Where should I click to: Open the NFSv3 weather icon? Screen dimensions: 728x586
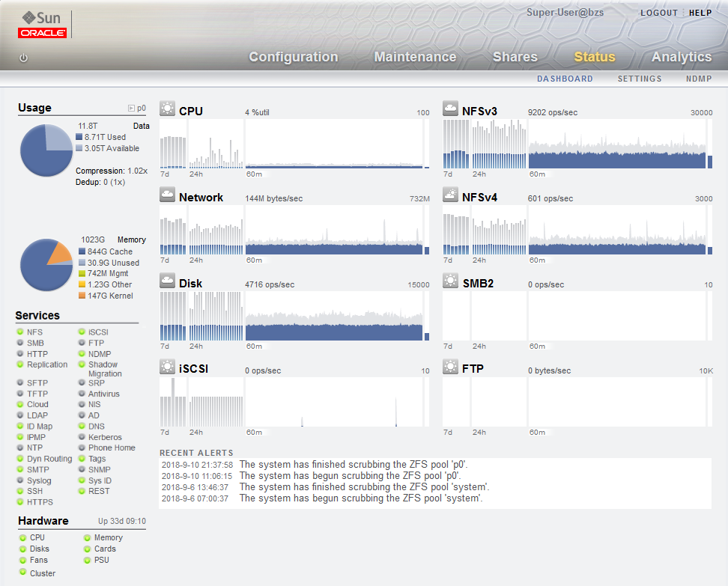pyautogui.click(x=450, y=108)
